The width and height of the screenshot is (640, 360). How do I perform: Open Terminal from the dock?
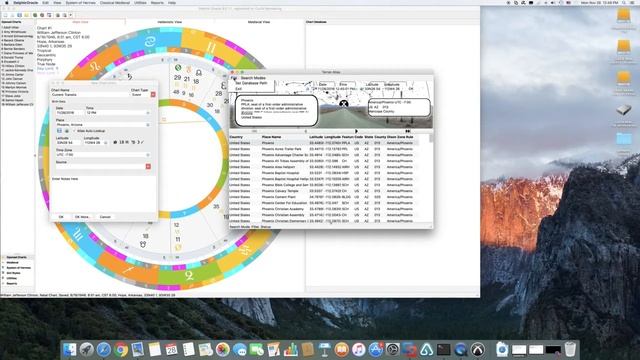pos(443,350)
